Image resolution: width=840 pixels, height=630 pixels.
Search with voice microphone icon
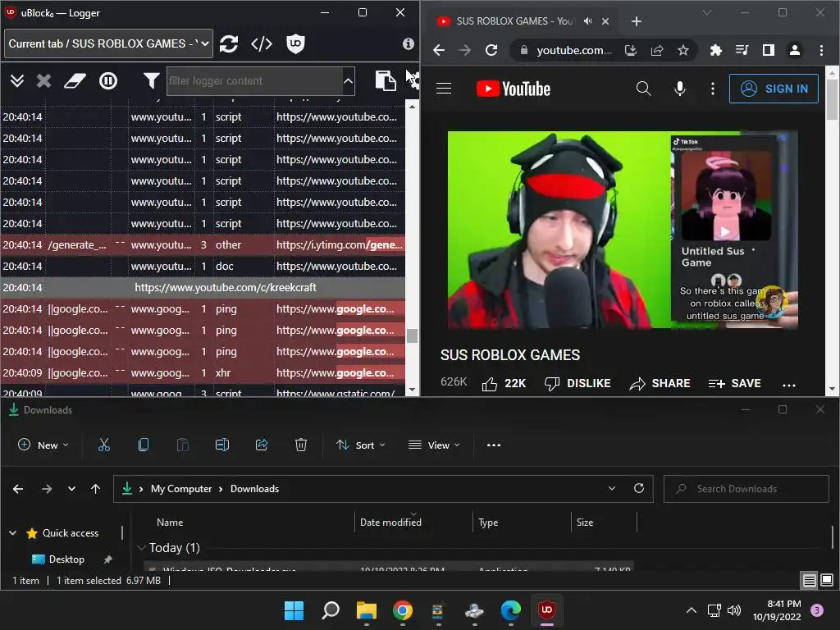[x=679, y=89]
